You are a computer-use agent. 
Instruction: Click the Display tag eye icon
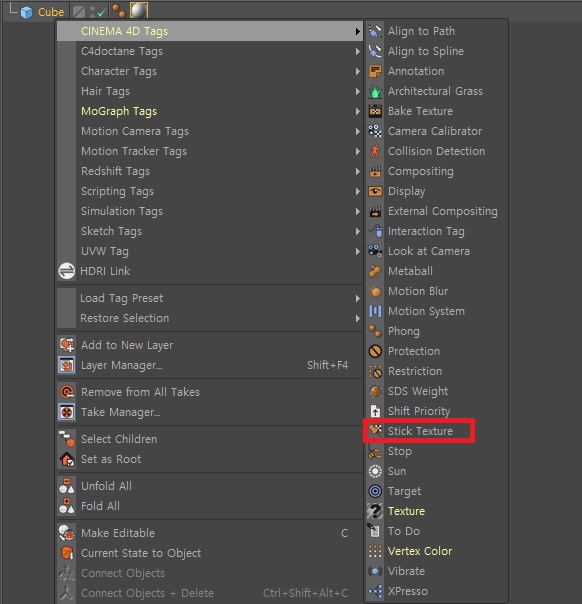(x=375, y=191)
